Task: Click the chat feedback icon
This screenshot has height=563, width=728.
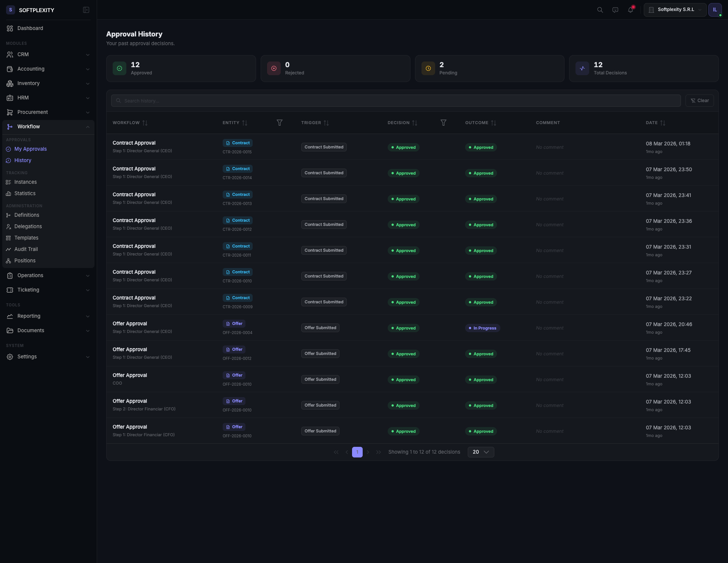Action: [x=615, y=10]
